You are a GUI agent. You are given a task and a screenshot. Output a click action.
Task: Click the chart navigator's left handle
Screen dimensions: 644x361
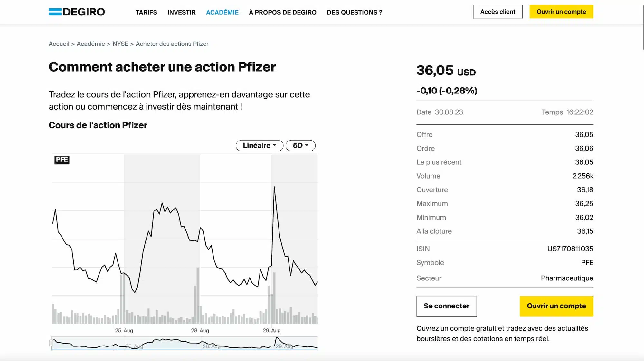(51, 343)
